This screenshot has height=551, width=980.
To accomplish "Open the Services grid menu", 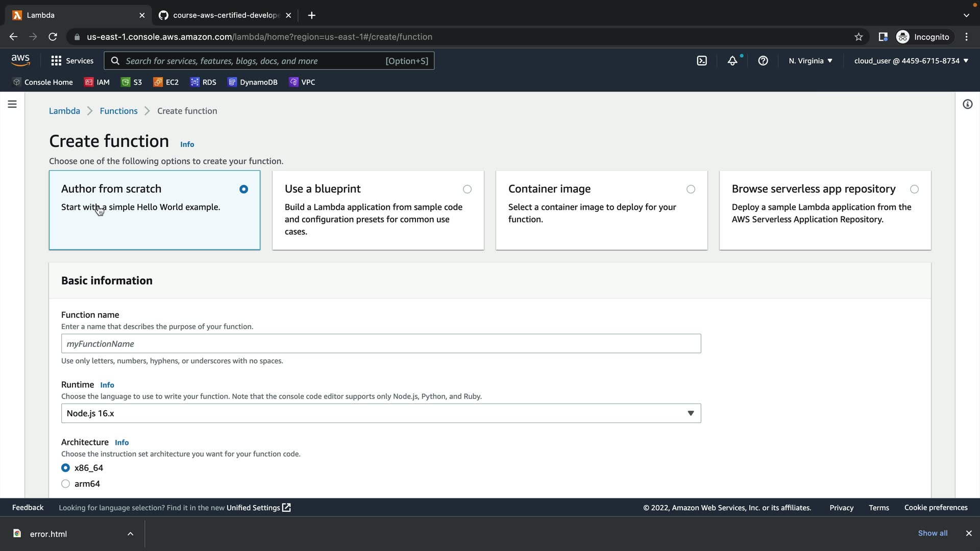I will (72, 61).
